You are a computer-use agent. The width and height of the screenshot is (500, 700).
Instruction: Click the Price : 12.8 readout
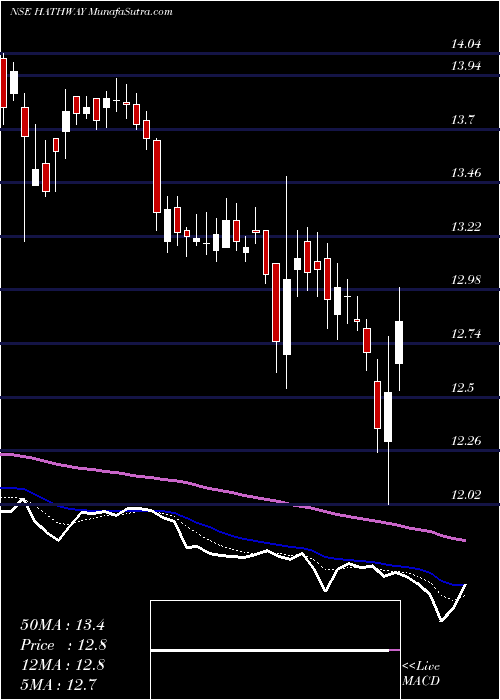click(63, 645)
